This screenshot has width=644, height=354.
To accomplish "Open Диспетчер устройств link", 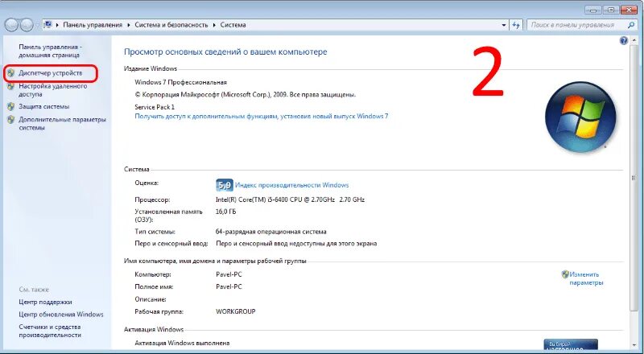I will [51, 73].
